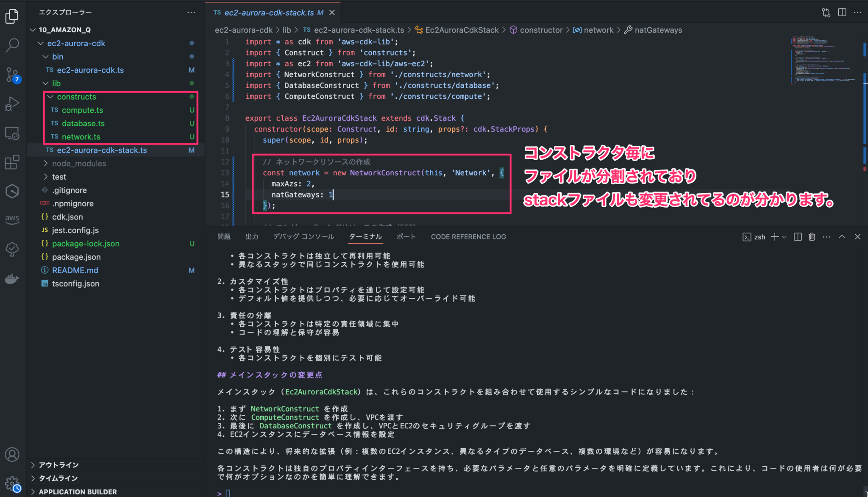This screenshot has height=497, width=868.
Task: Open the Search view
Action: point(12,44)
